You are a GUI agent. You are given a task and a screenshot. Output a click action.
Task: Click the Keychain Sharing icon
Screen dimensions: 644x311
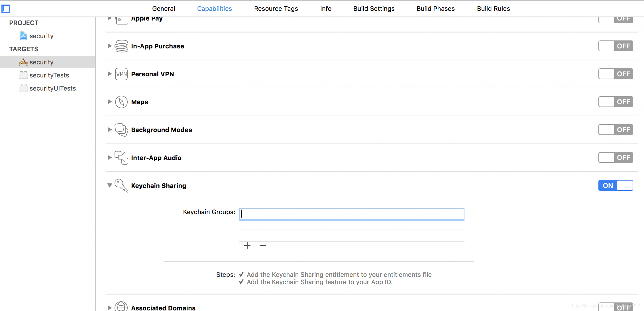click(x=121, y=185)
